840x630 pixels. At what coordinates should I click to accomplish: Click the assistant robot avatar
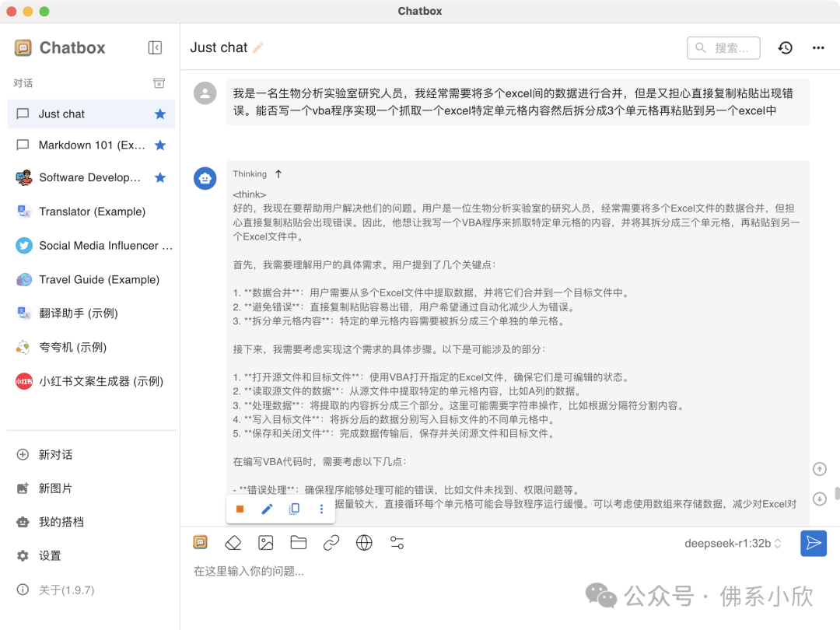(x=205, y=178)
